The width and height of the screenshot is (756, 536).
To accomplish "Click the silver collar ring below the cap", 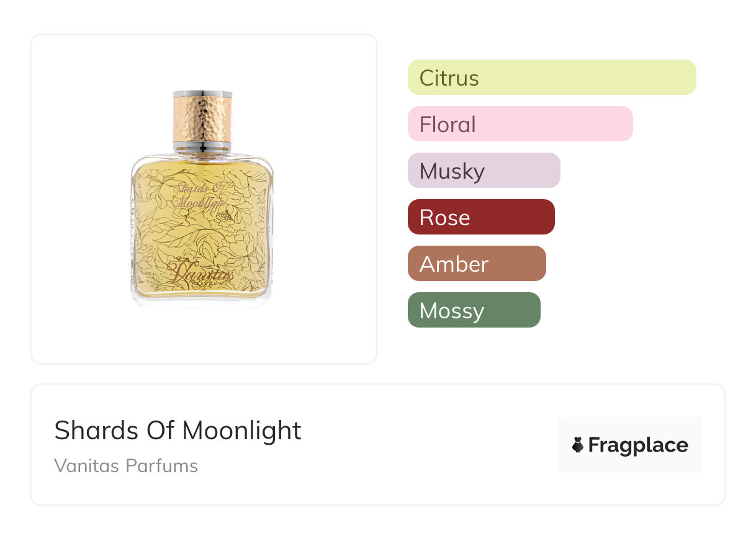I will click(x=202, y=147).
